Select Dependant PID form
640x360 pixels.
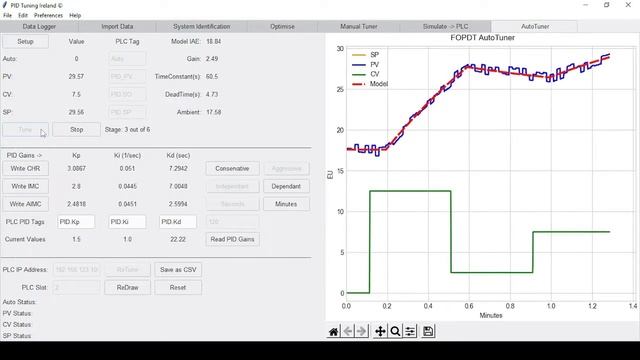tap(286, 186)
